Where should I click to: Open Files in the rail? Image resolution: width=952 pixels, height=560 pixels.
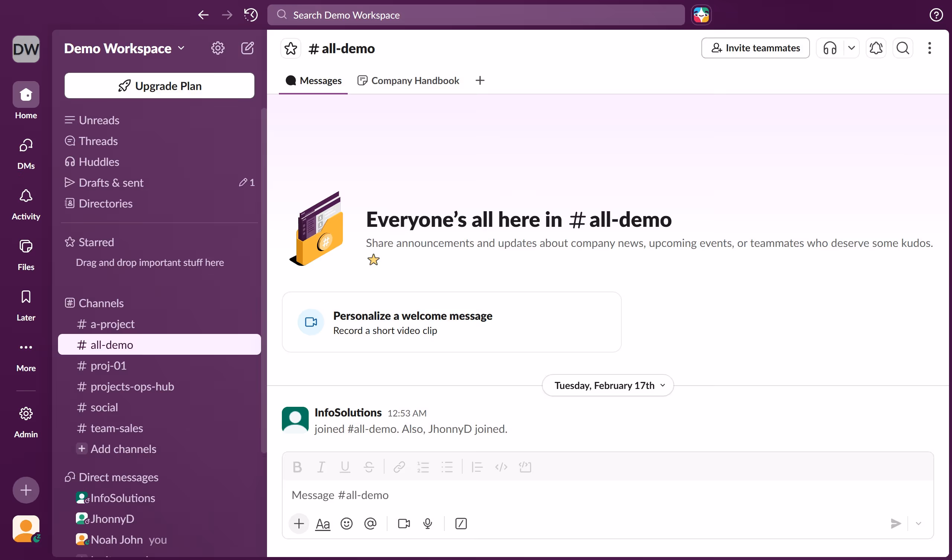[x=26, y=255]
